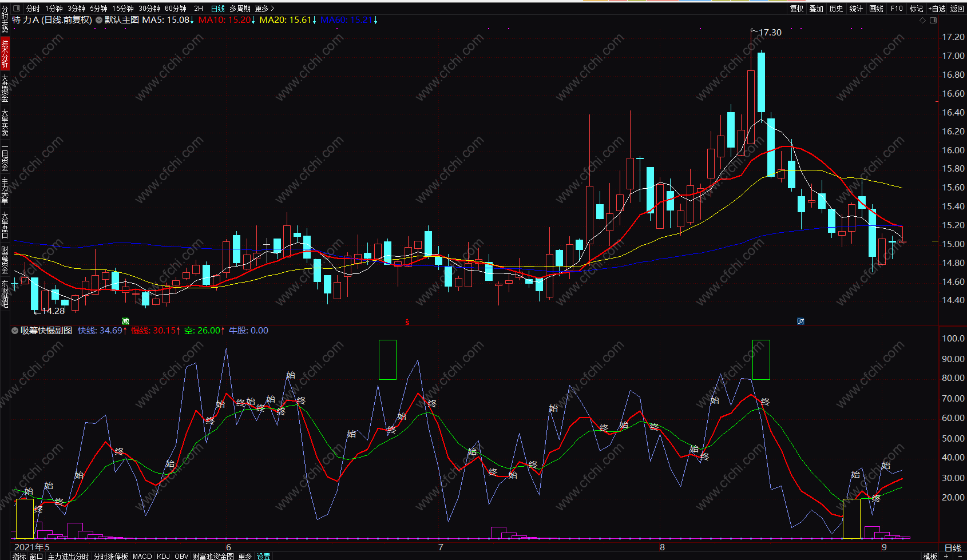Select 分时涨停板 indicator

111,556
